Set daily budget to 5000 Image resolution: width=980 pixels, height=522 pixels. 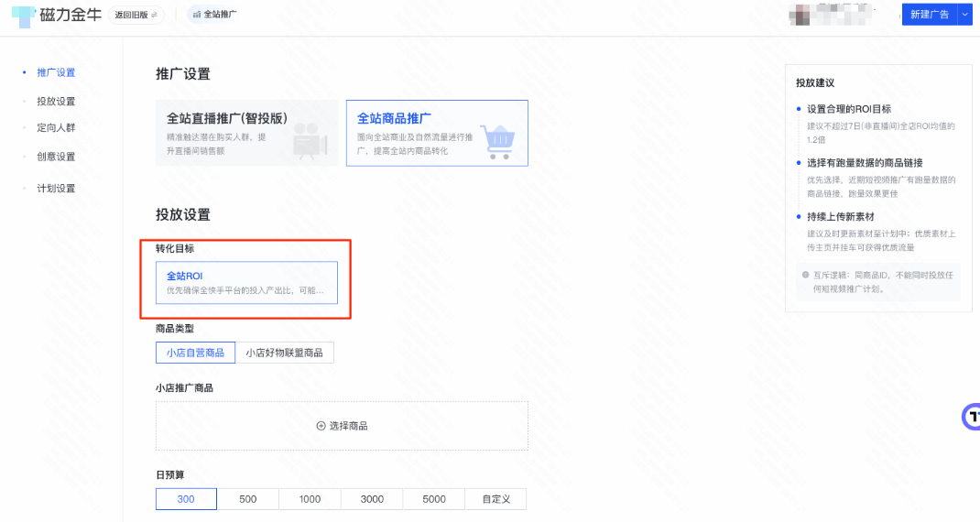click(434, 499)
